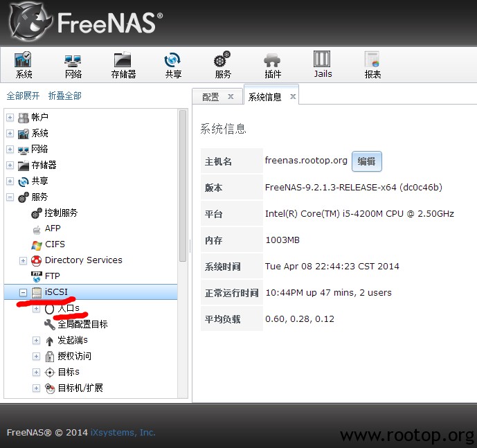Click the 目标机/扩展 icon
Viewport: 477px width, 448px height.
pyautogui.click(x=50, y=388)
